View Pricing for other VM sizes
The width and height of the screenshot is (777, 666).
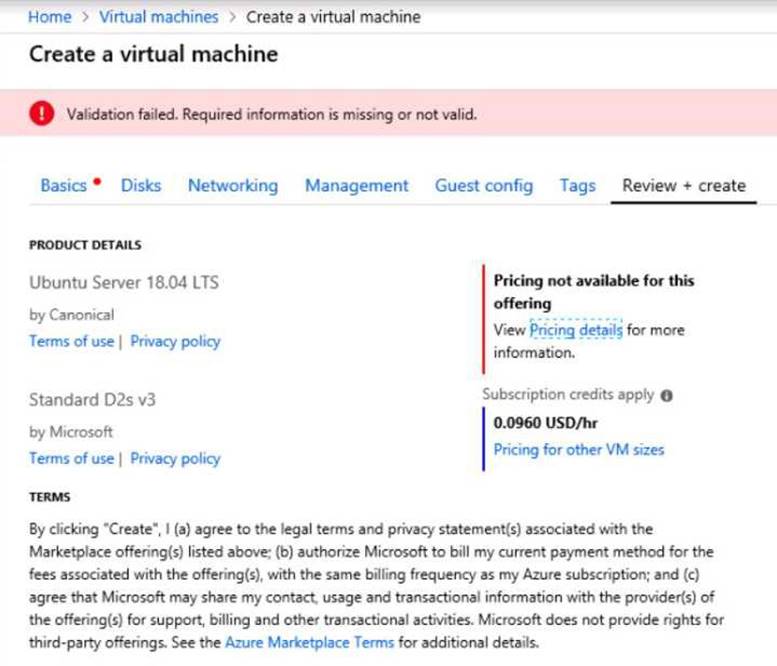point(578,449)
